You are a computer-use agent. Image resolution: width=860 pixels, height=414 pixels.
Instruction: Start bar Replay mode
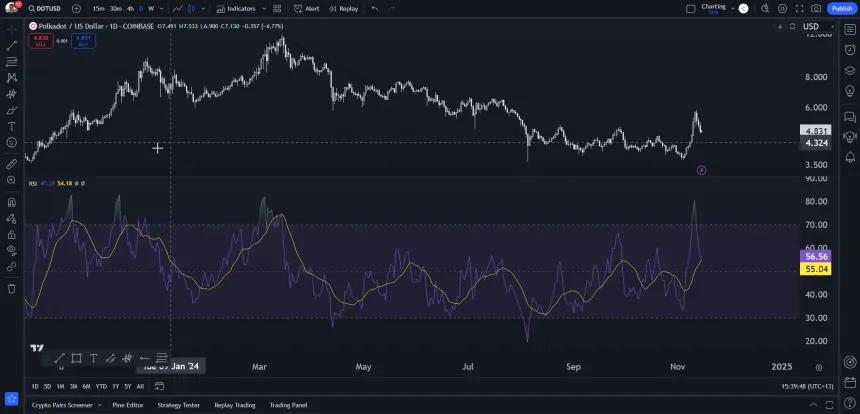(x=343, y=9)
